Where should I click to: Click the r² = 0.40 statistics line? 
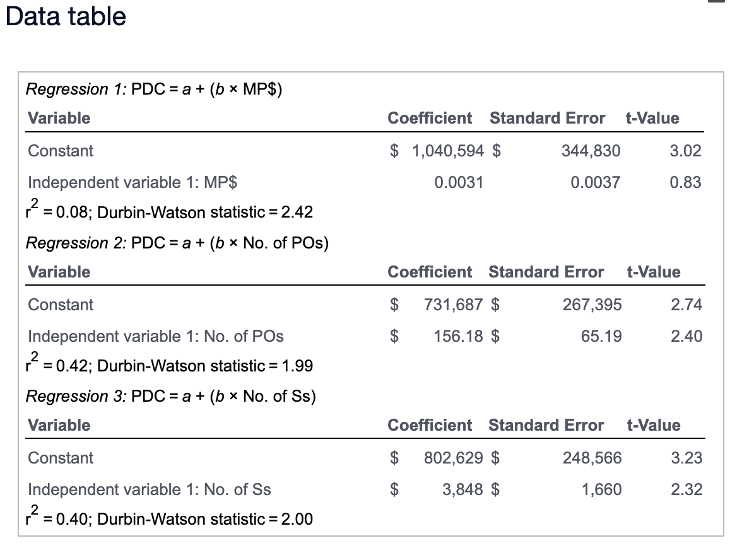[170, 519]
